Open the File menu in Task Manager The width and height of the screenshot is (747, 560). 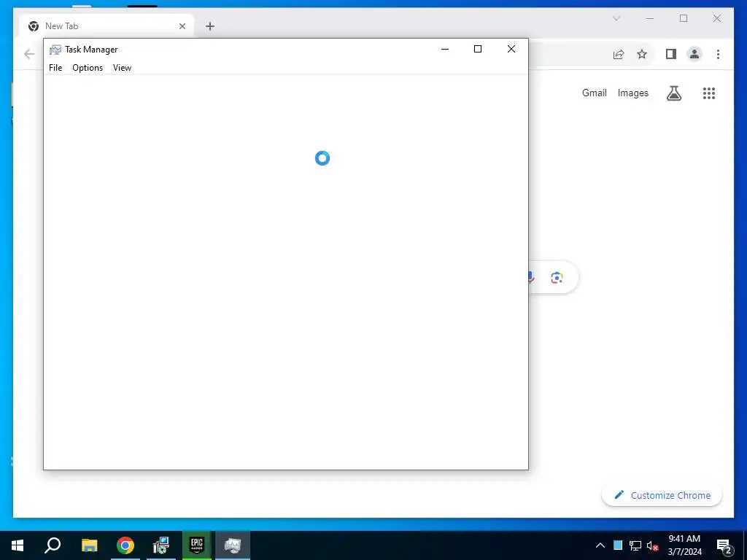click(x=55, y=68)
